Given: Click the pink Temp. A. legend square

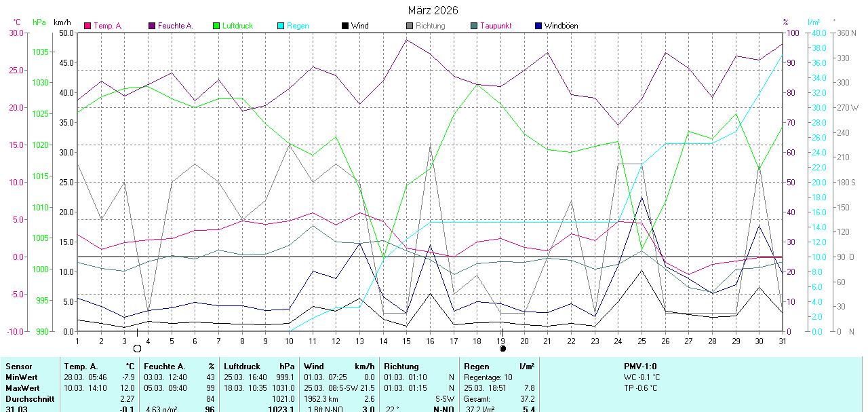Looking at the screenshot, I should click(87, 26).
